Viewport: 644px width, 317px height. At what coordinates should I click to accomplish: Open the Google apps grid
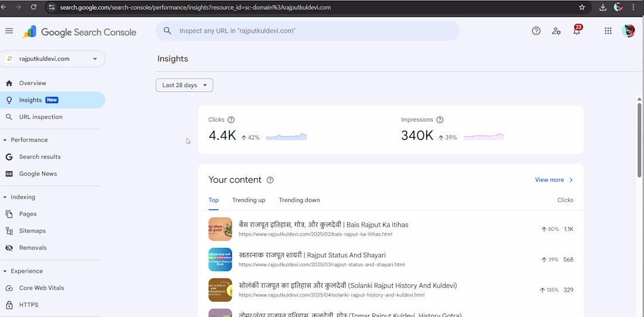[x=608, y=31]
